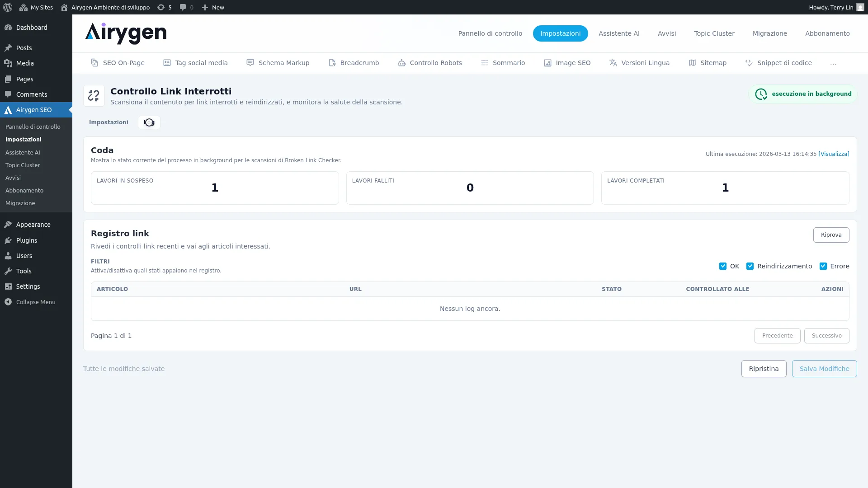Click the Tools wrench icon
868x488 pixels.
8,271
